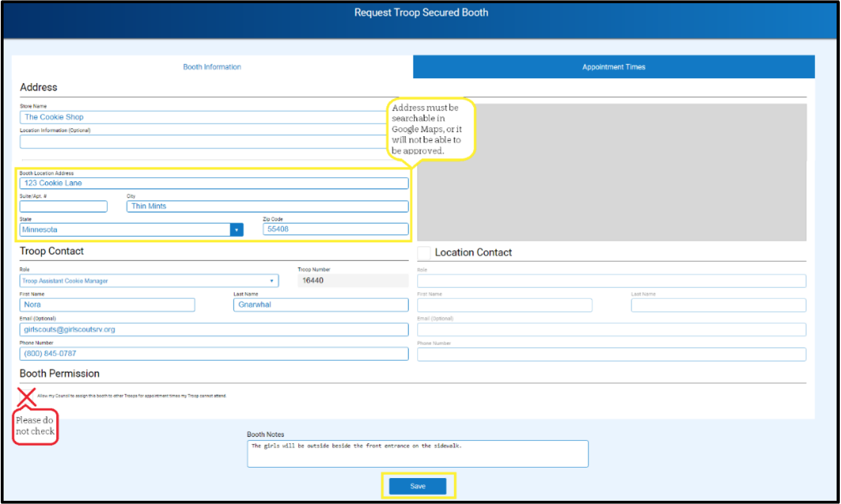Screen dimensions: 841x504
Task: Click the Store Name field
Action: pyautogui.click(x=204, y=117)
